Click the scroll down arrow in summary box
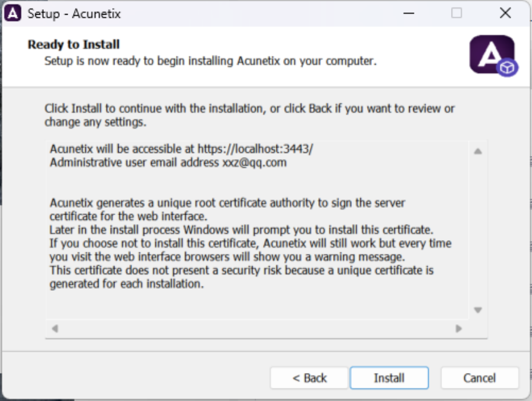The height and width of the screenshot is (401, 532). [478, 310]
